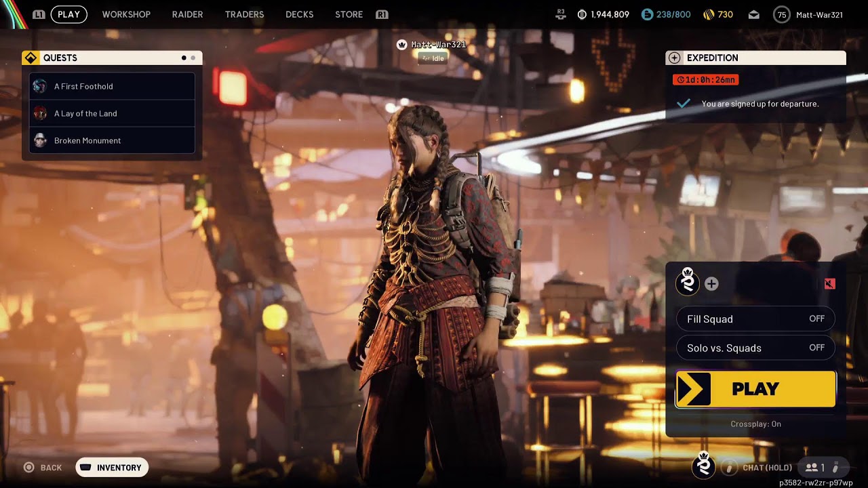The height and width of the screenshot is (488, 868).
Task: Click the crown leader icon above the character
Action: (401, 45)
